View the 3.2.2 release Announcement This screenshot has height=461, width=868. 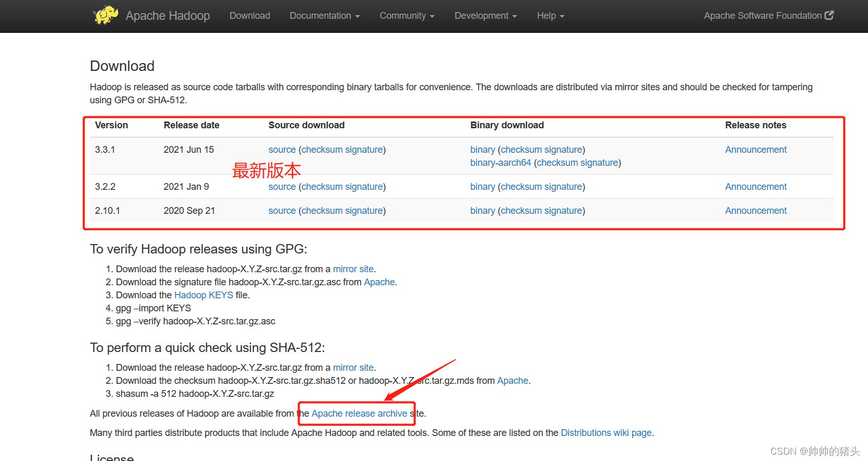click(756, 187)
